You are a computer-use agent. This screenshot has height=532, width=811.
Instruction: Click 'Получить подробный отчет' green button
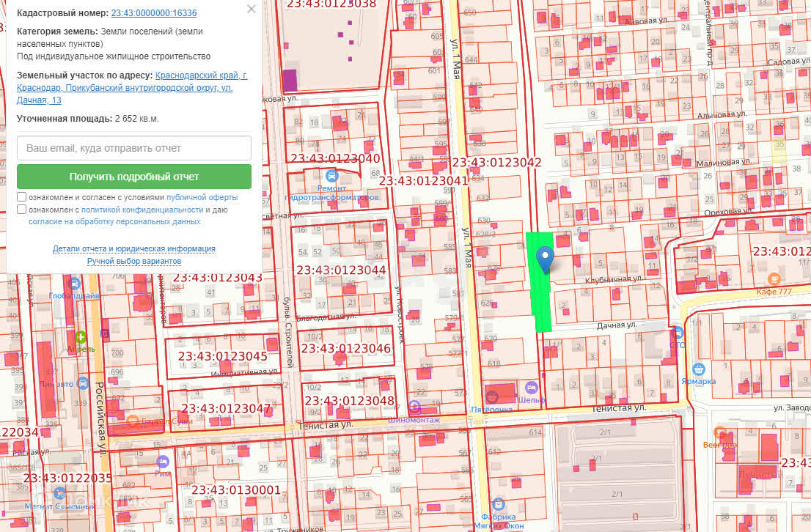(x=134, y=177)
